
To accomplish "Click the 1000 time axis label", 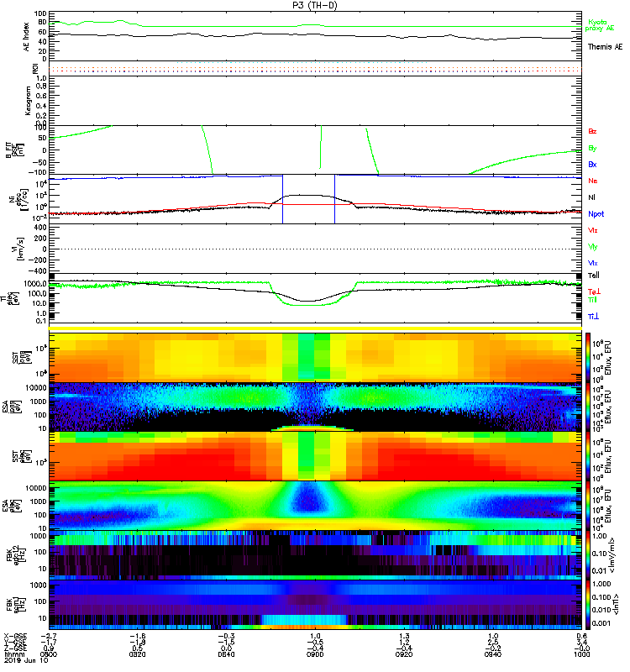I will (581, 654).
